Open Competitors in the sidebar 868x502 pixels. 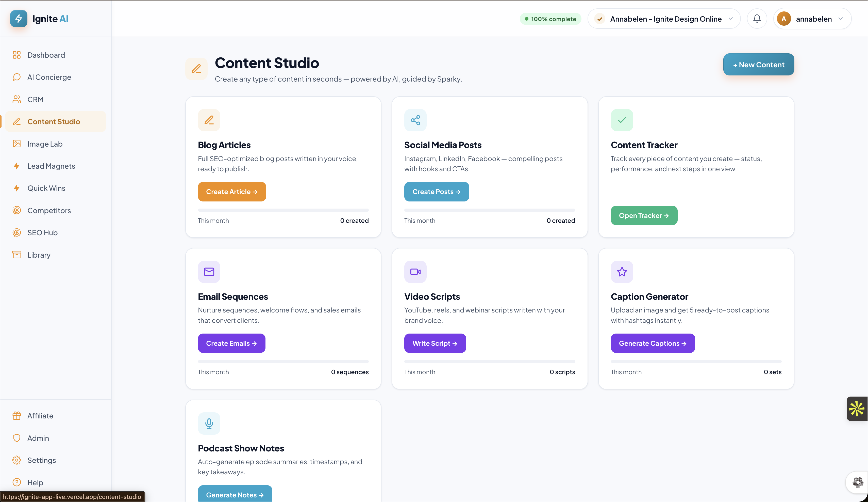(55, 210)
